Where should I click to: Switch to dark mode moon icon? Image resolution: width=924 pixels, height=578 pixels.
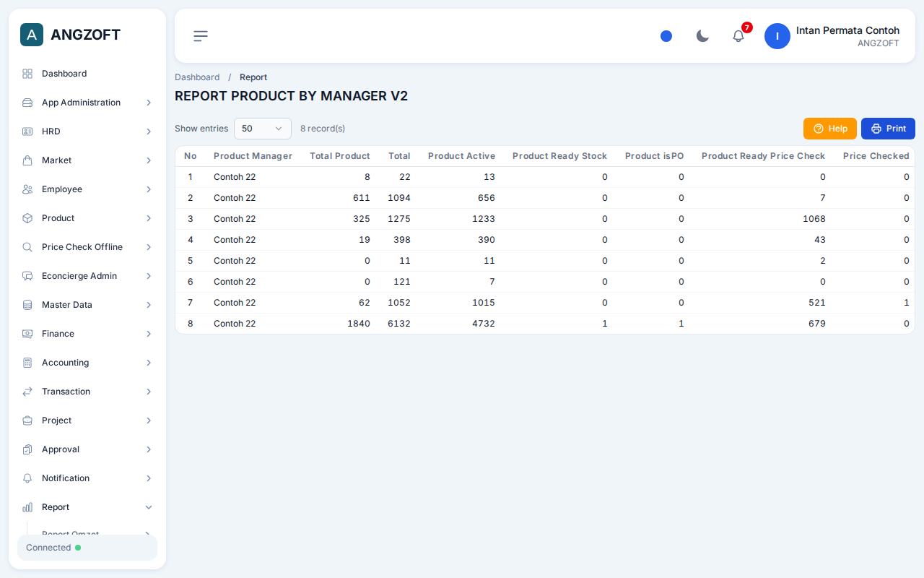coord(702,36)
